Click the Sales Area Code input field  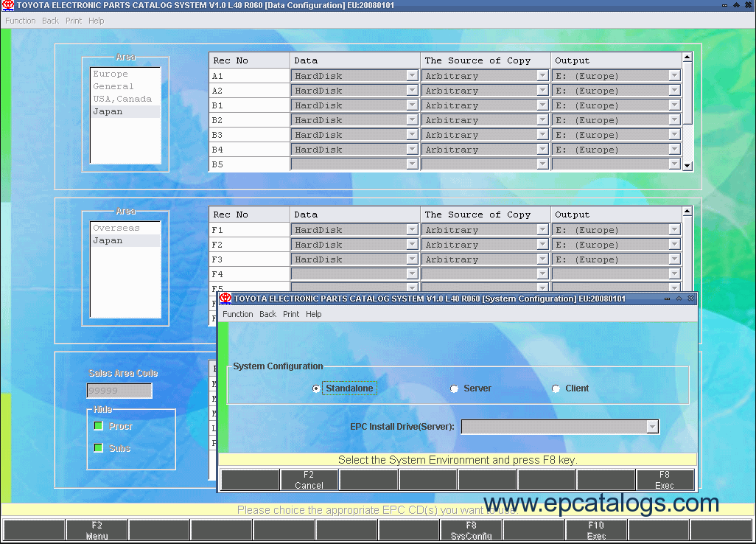coord(119,391)
